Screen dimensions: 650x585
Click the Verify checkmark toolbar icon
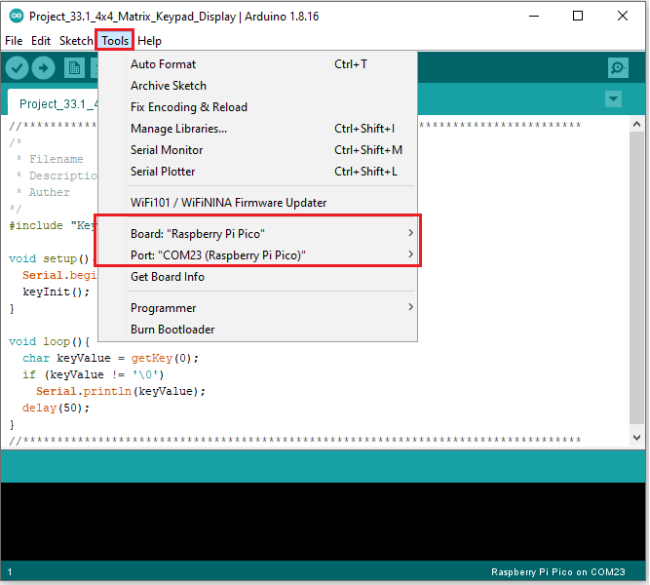17,68
